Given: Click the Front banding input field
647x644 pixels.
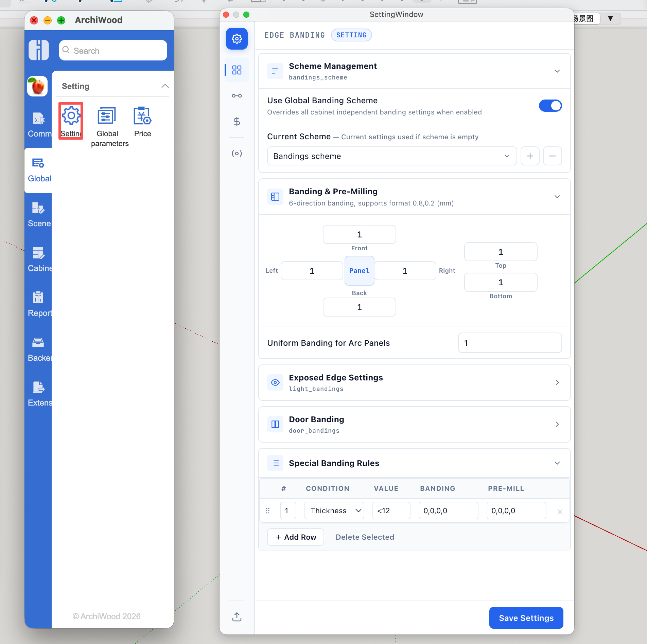Looking at the screenshot, I should point(360,234).
